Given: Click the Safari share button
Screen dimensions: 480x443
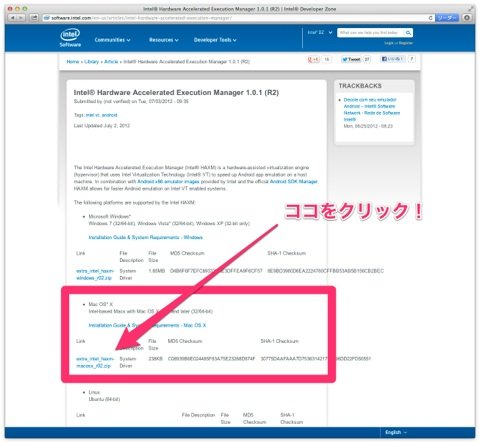Looking at the screenshot, I should point(34,18).
